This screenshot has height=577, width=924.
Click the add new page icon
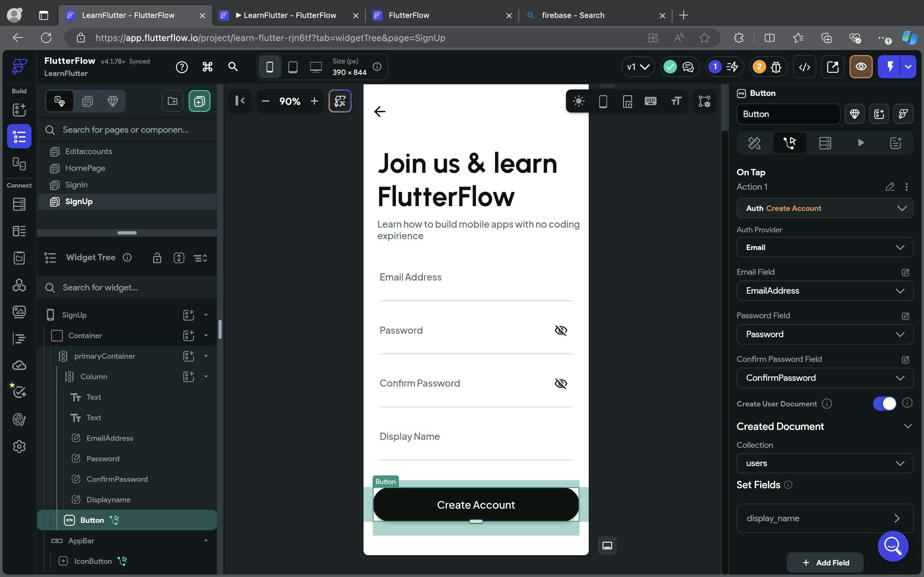click(x=199, y=101)
